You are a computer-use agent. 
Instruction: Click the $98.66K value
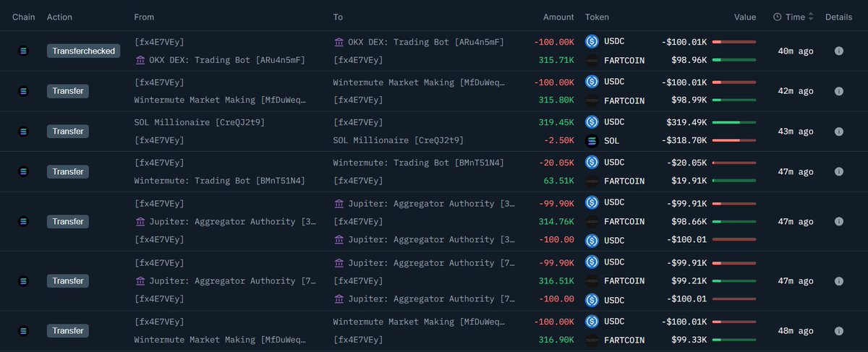click(x=690, y=222)
